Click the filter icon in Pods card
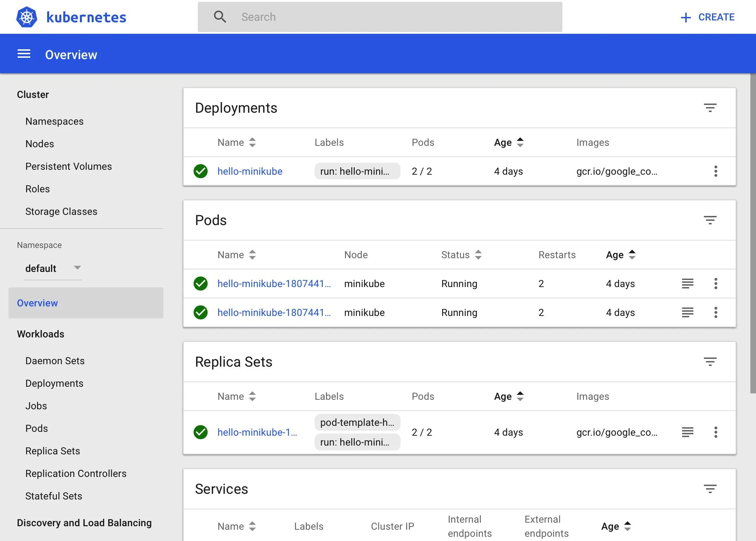Screen dimensions: 756x541 (x=710, y=220)
